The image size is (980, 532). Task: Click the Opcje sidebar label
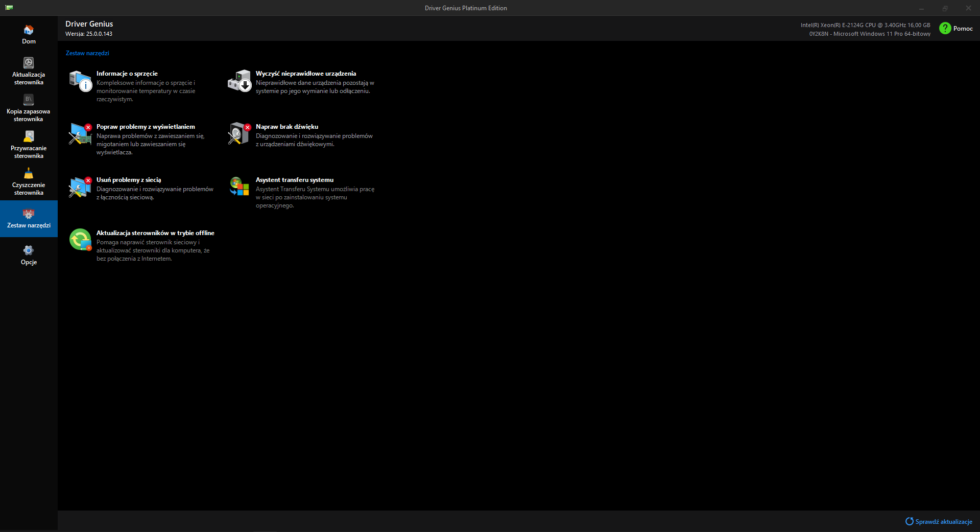(29, 262)
